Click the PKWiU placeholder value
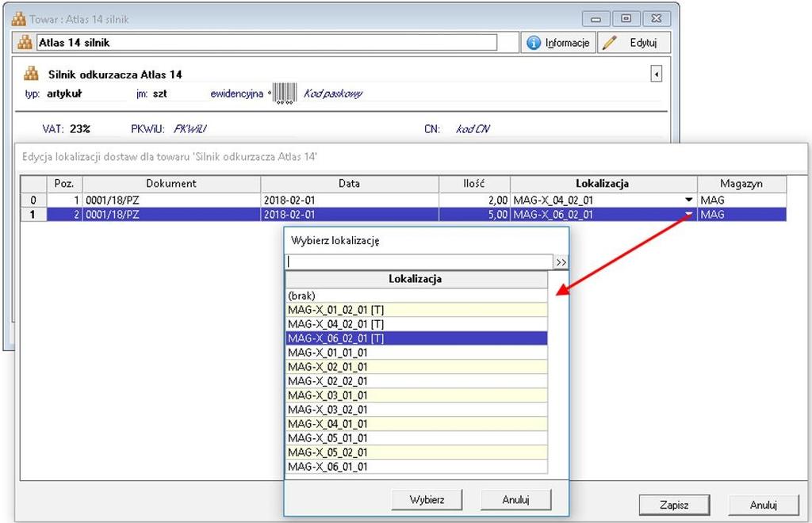Screen dimensions: 812x523 pyautogui.click(x=190, y=129)
